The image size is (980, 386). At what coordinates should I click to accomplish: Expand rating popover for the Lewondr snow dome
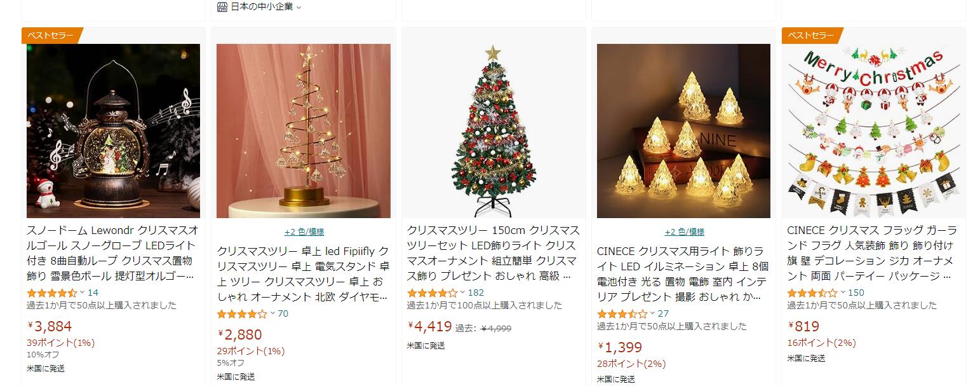coord(82,293)
